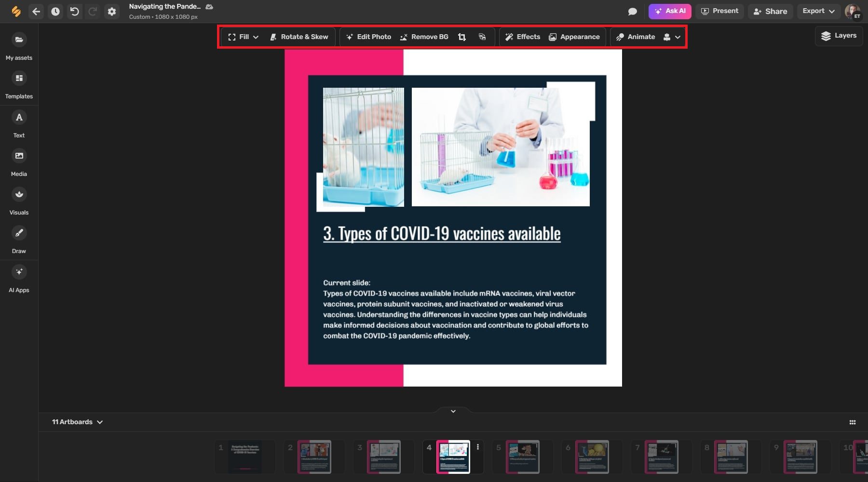Click the undo arrow icon
The height and width of the screenshot is (482, 868).
click(x=74, y=12)
